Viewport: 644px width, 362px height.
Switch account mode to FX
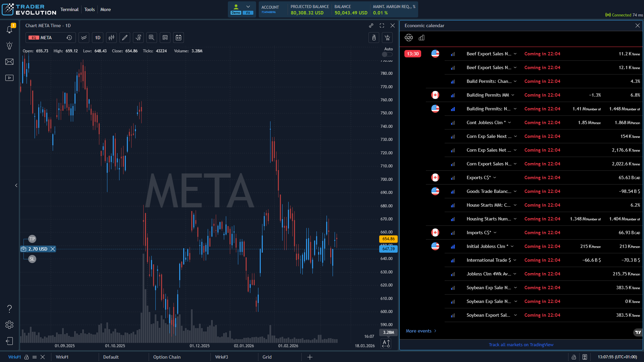click(248, 12)
